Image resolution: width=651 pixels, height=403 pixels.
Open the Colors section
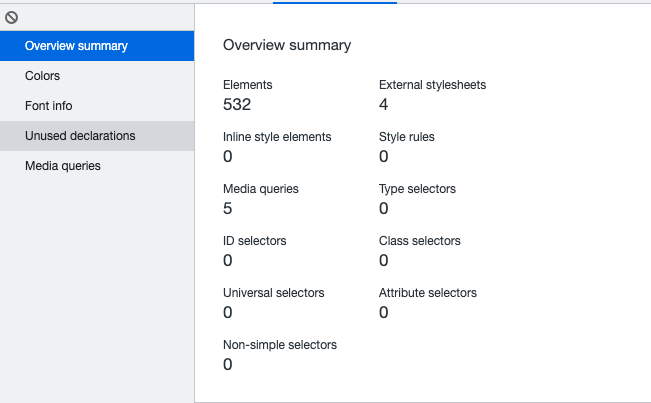pyautogui.click(x=43, y=76)
